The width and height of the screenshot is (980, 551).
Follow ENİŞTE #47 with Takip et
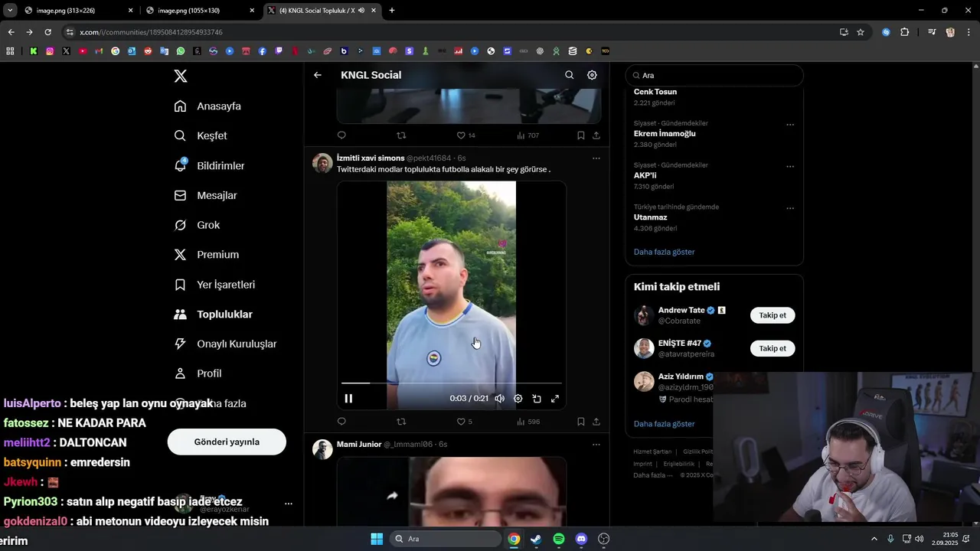click(x=773, y=348)
